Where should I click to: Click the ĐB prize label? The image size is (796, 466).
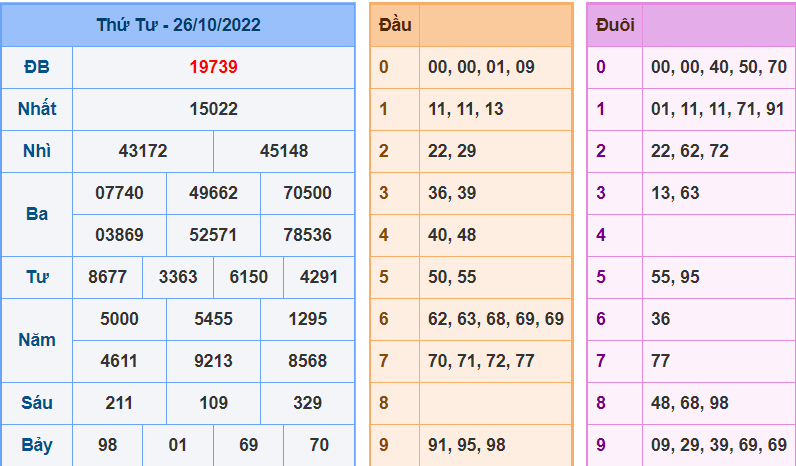click(x=37, y=67)
